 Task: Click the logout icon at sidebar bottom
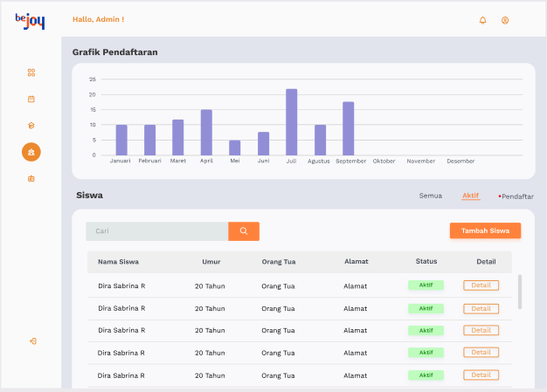[33, 341]
